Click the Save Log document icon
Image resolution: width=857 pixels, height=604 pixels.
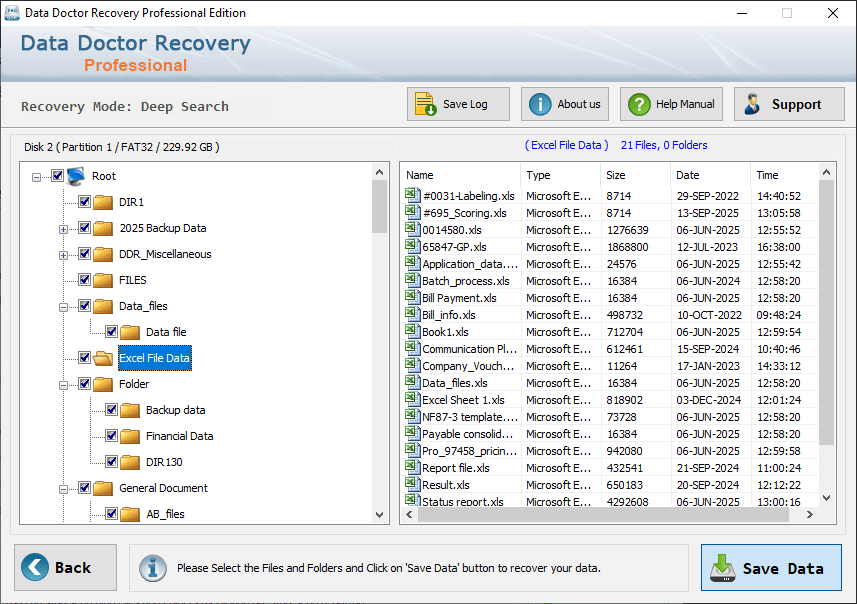[425, 104]
